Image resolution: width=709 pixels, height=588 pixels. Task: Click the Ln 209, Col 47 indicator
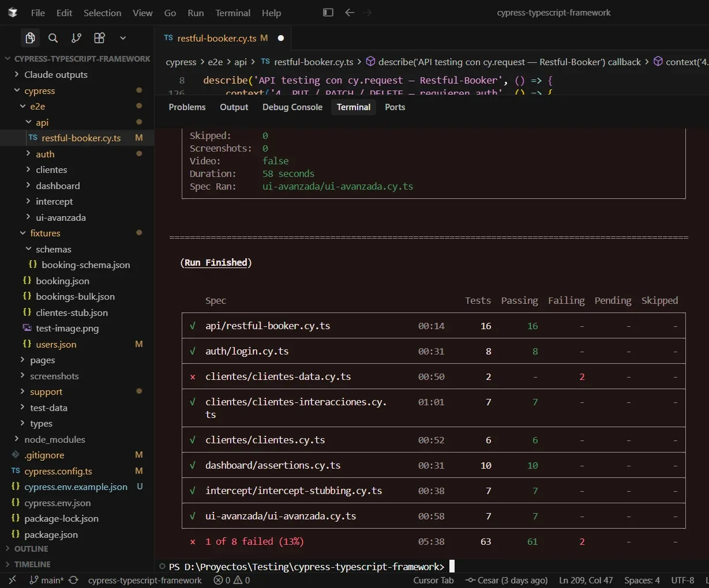[x=586, y=581]
